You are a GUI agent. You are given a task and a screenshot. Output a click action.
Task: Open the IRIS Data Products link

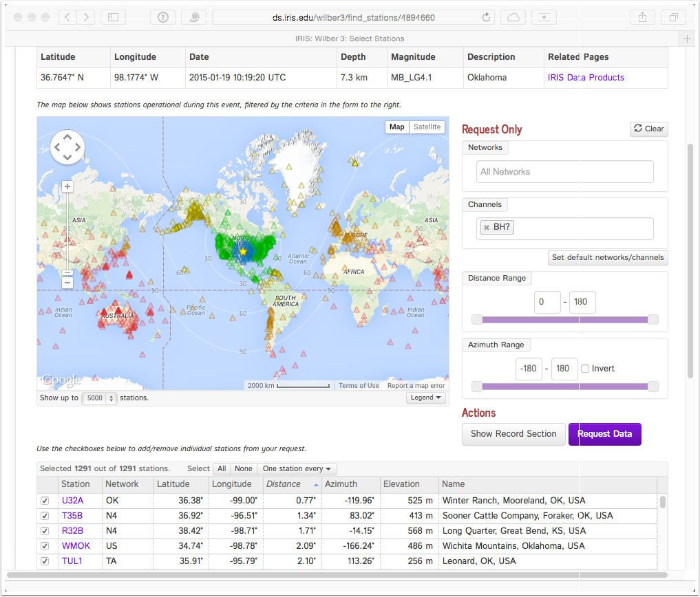click(x=586, y=78)
